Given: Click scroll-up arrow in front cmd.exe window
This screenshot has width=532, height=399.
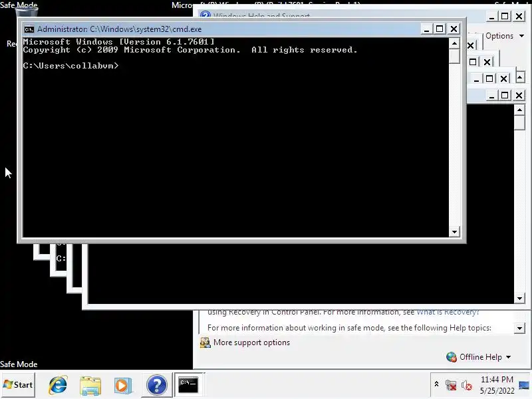Looking at the screenshot, I should (454, 43).
